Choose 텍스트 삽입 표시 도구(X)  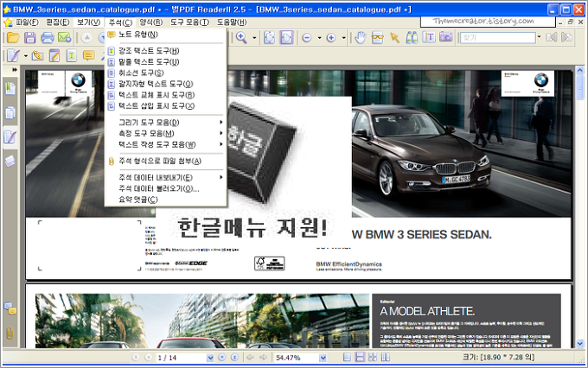point(166,106)
